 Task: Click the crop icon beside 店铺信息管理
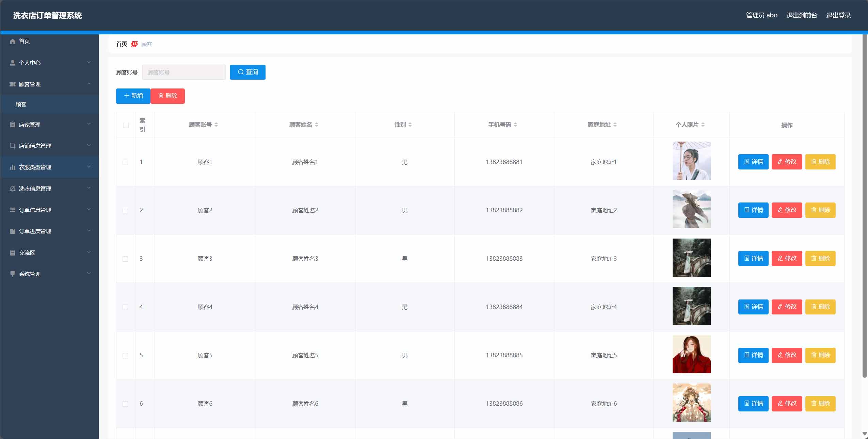[13, 146]
